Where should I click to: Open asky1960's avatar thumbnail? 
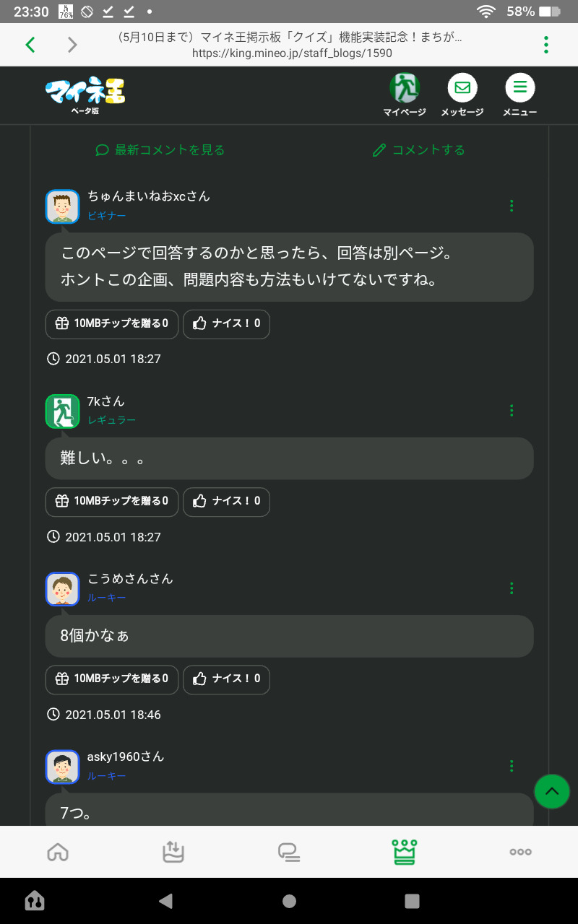[x=62, y=767]
